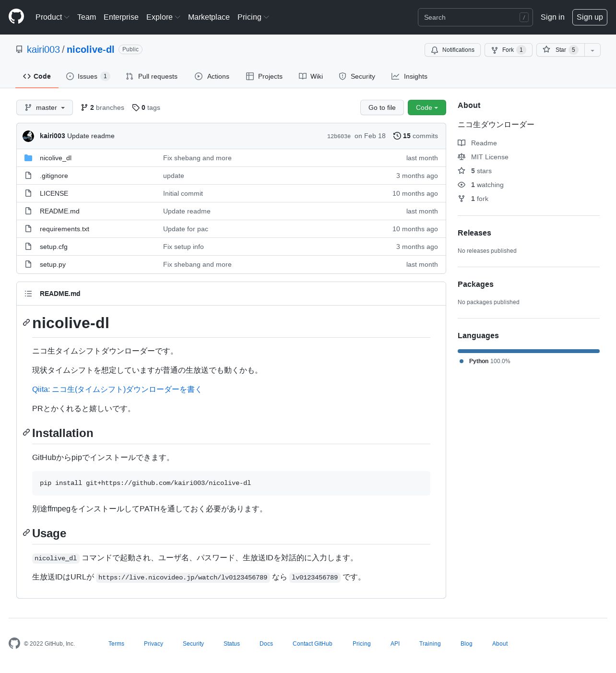
Task: Switch to the Issues tab
Action: (x=88, y=76)
